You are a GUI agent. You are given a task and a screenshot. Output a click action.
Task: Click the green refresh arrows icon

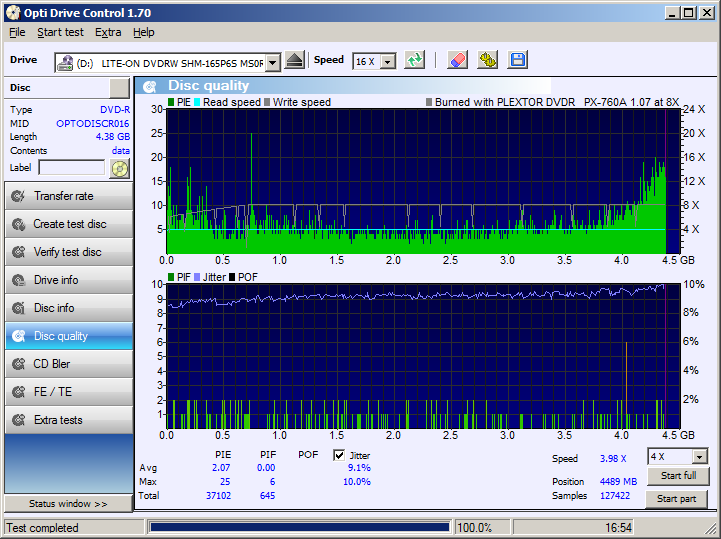pos(414,60)
